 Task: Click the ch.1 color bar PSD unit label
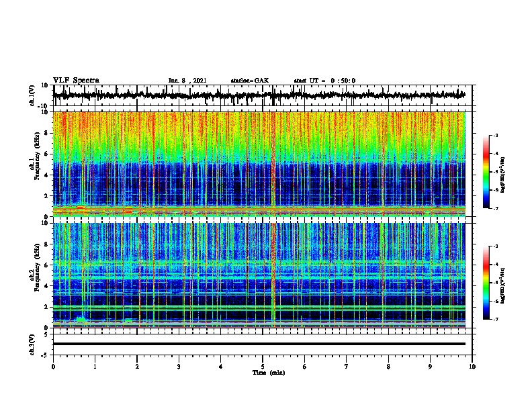tap(503, 175)
